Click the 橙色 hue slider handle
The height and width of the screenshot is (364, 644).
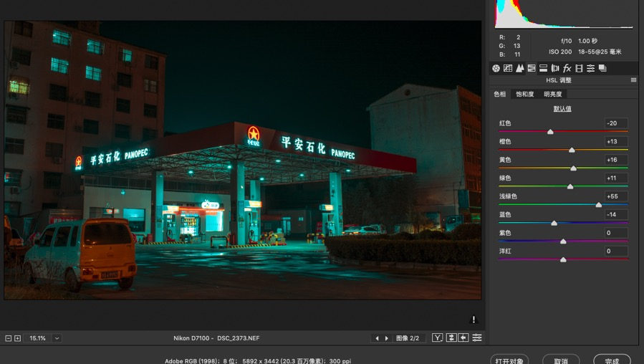coord(572,150)
